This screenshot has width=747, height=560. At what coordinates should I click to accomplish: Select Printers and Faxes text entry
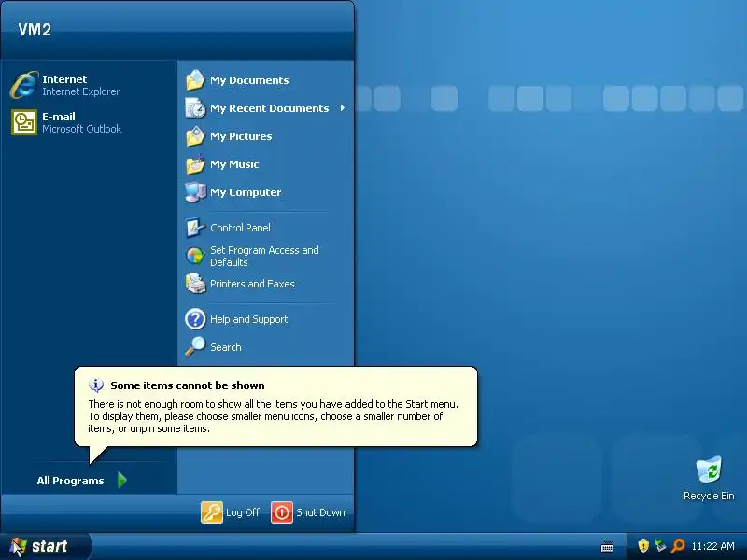(252, 284)
